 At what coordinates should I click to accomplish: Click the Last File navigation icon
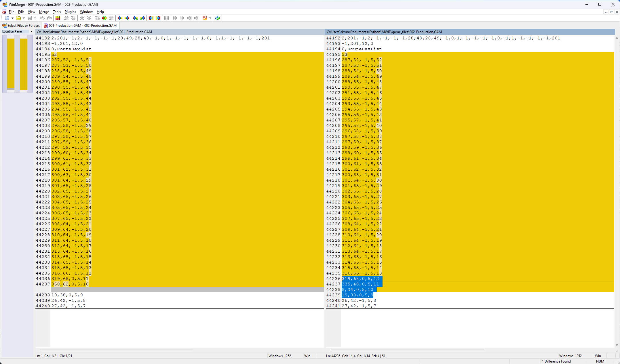point(196,18)
